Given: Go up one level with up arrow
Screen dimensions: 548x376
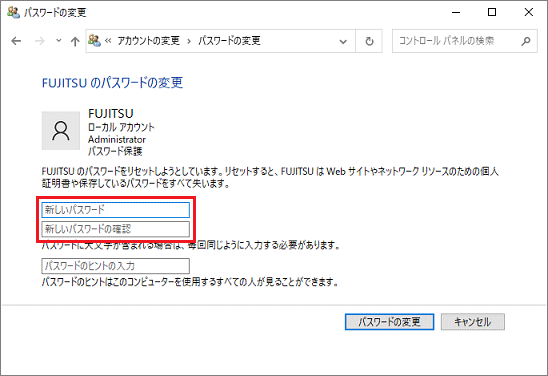Looking at the screenshot, I should [75, 42].
